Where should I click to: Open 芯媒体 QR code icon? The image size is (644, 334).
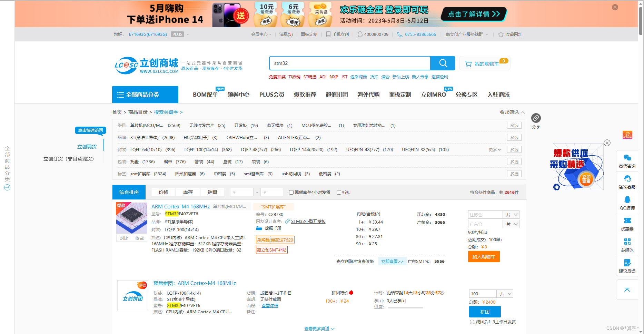(627, 242)
